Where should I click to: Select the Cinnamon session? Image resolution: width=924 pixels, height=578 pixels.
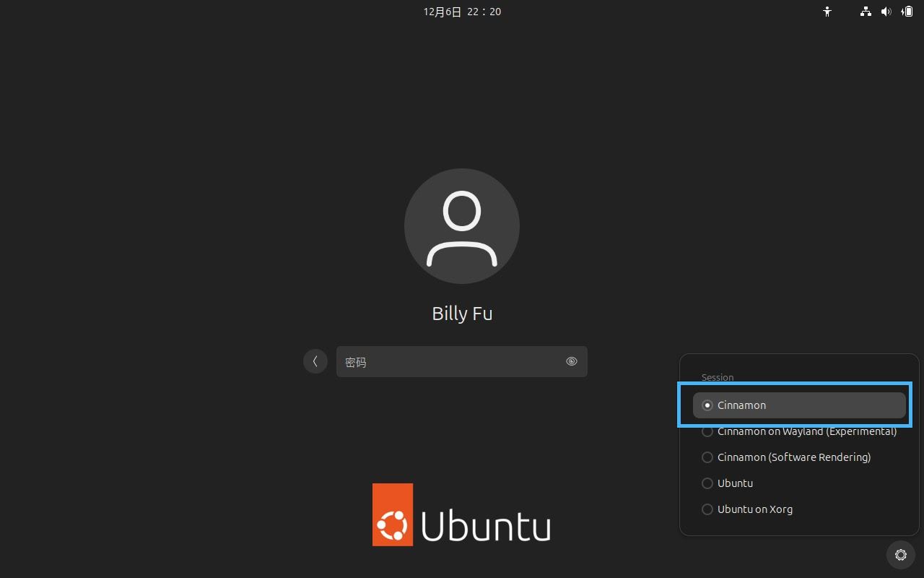coord(798,405)
